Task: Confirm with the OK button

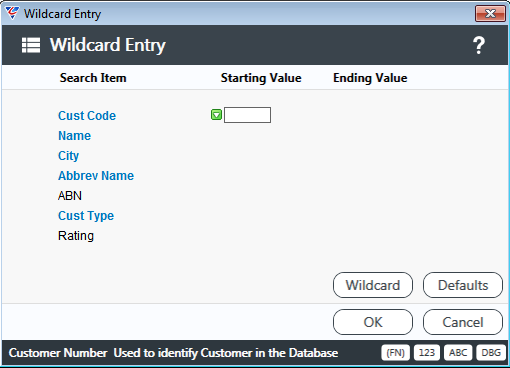Action: (x=373, y=322)
